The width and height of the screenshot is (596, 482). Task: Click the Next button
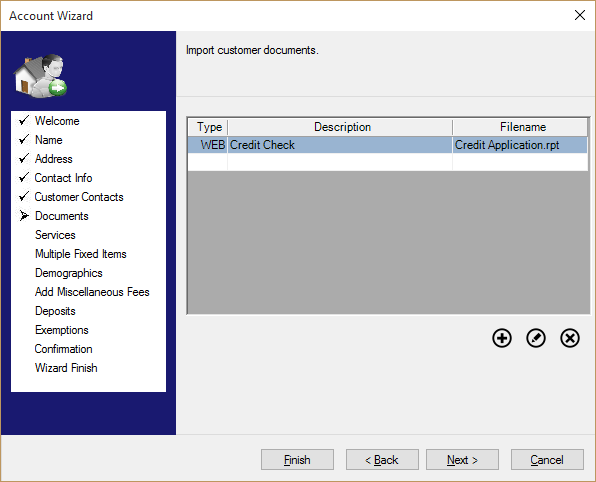point(462,460)
